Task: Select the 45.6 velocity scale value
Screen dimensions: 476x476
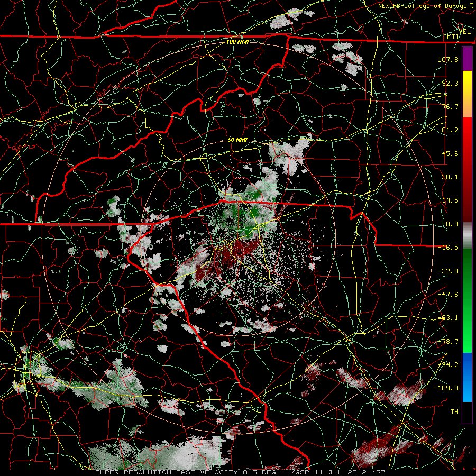Action: click(450, 153)
